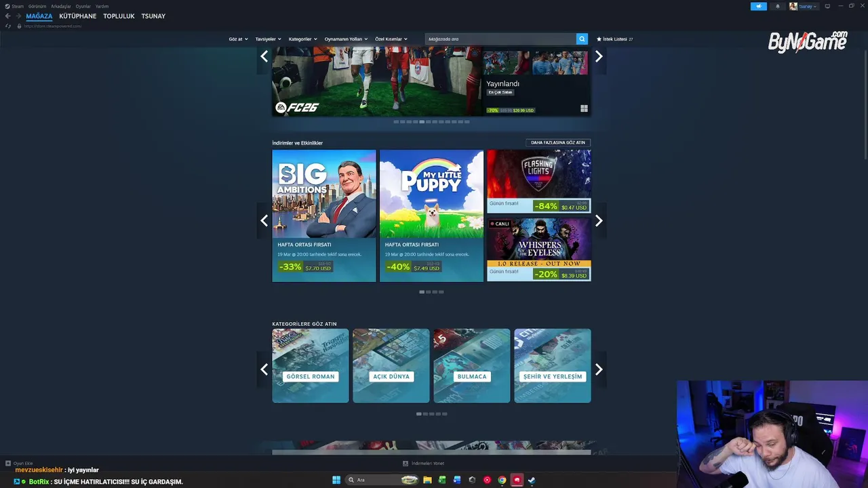868x488 pixels.
Task: Click the store URL address text
Action: click(x=52, y=26)
